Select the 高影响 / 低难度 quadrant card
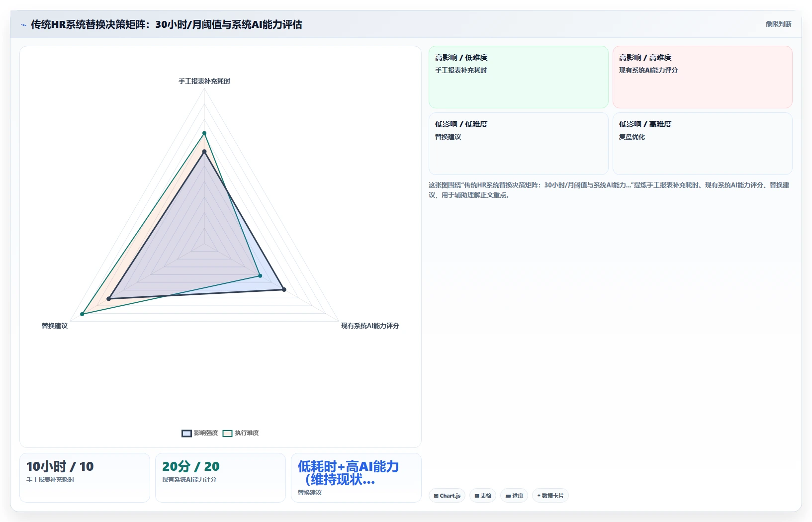This screenshot has height=522, width=812. [x=519, y=77]
